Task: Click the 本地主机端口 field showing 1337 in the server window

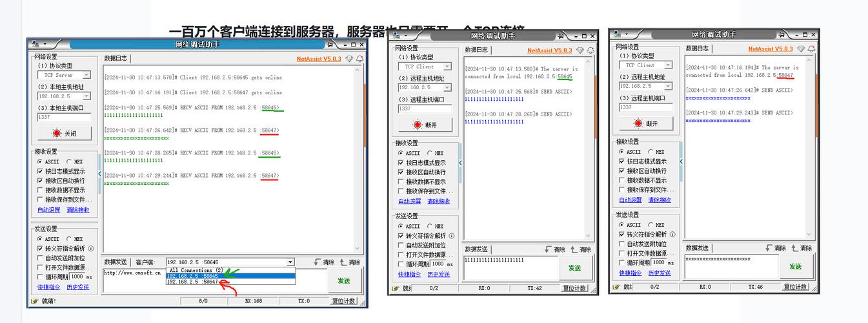Action: click(x=64, y=118)
